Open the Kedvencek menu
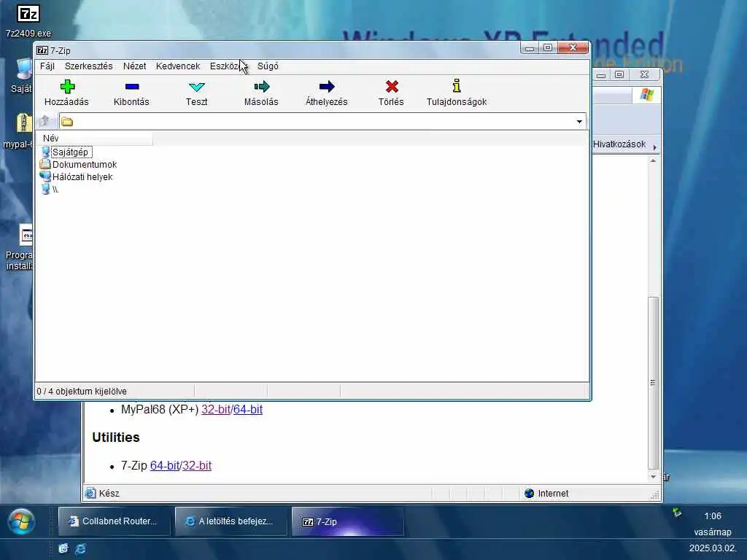 tap(178, 66)
